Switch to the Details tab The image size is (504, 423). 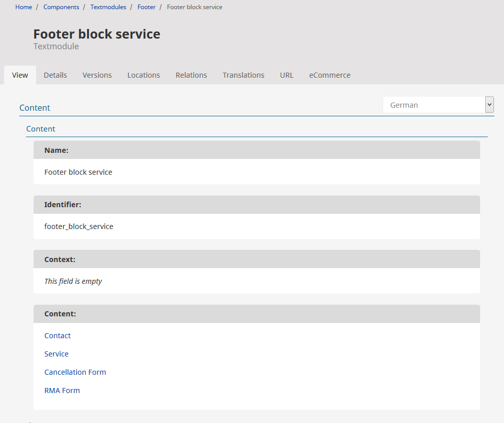tap(55, 75)
